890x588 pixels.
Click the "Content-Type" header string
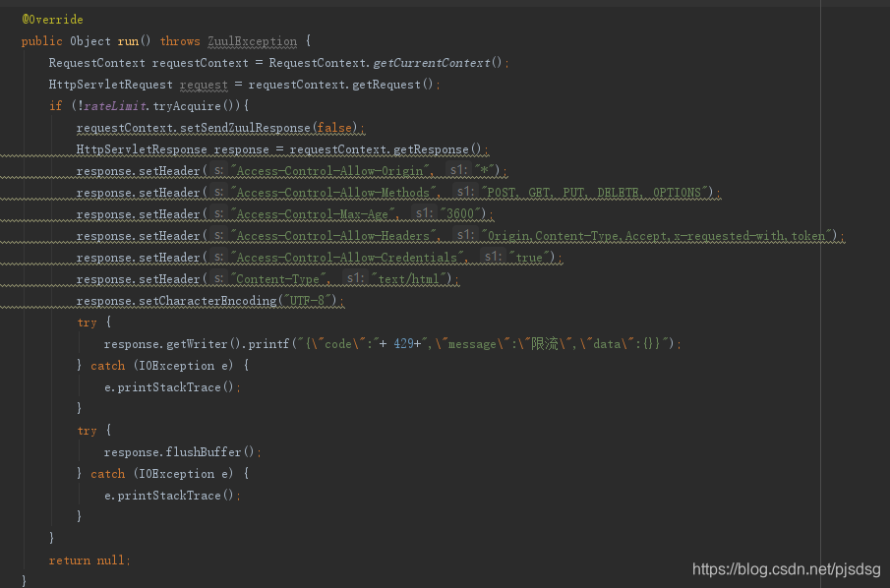(278, 278)
